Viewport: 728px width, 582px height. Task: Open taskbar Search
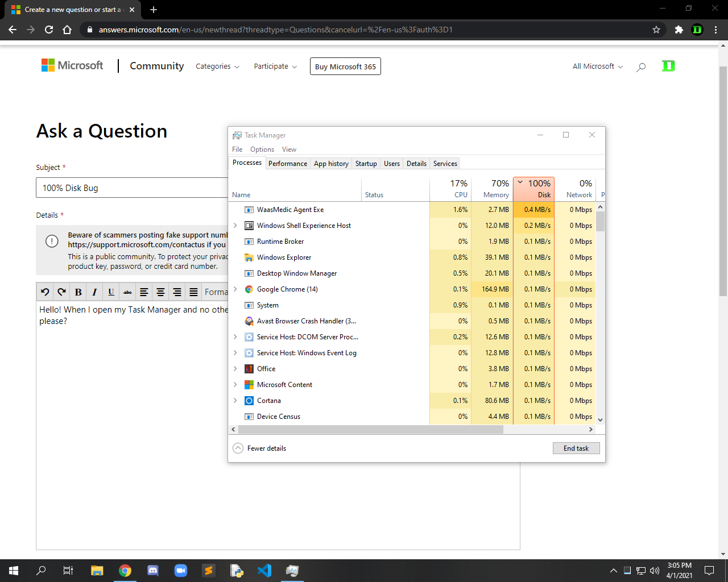coord(41,571)
